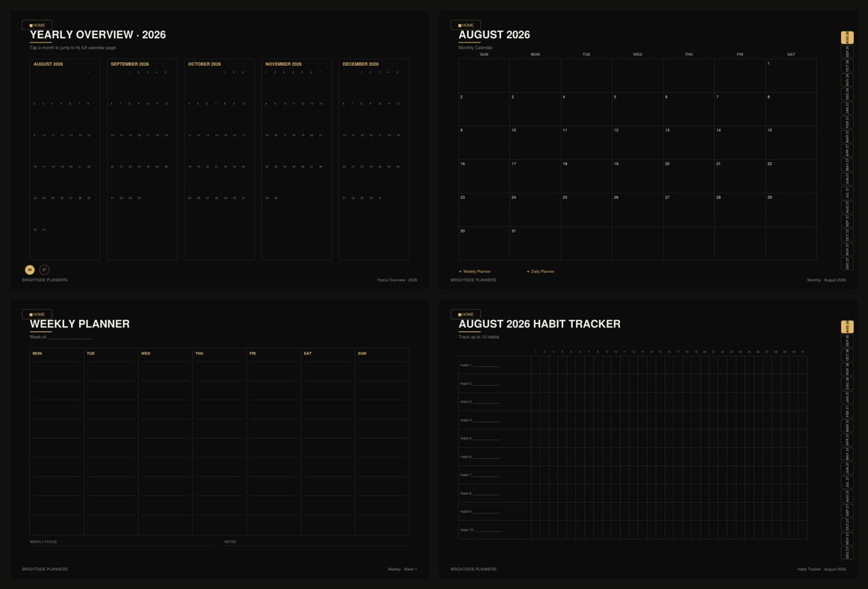Viewport: 868px width, 589px height.
Task: Select NOV 26 side tab on monthly calendar page
Action: coord(847,80)
